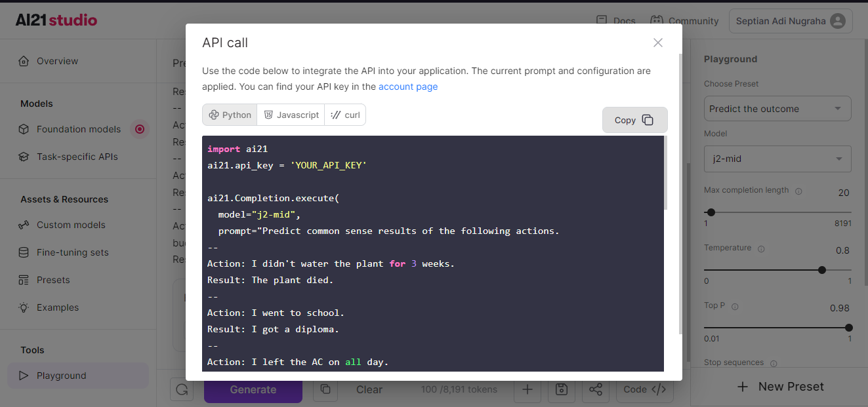Click the copy prompt icon button
Image resolution: width=868 pixels, height=407 pixels.
pyautogui.click(x=325, y=389)
